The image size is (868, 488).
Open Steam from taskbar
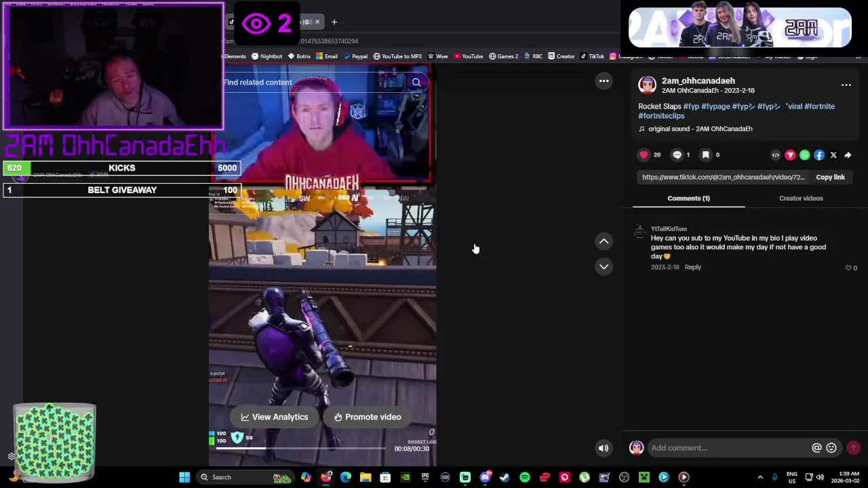point(505,477)
